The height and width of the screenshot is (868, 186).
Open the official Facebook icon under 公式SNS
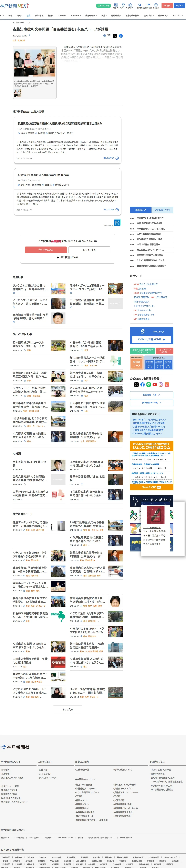click(x=142, y=385)
